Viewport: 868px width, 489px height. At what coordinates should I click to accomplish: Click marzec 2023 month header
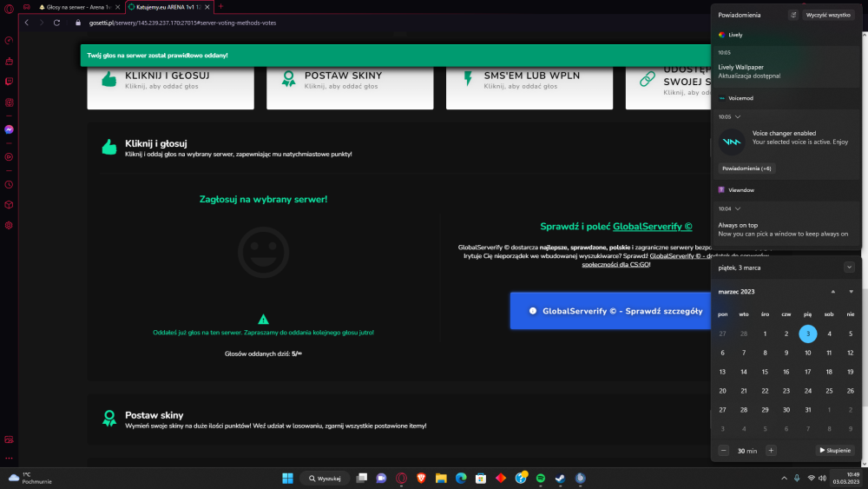click(736, 292)
